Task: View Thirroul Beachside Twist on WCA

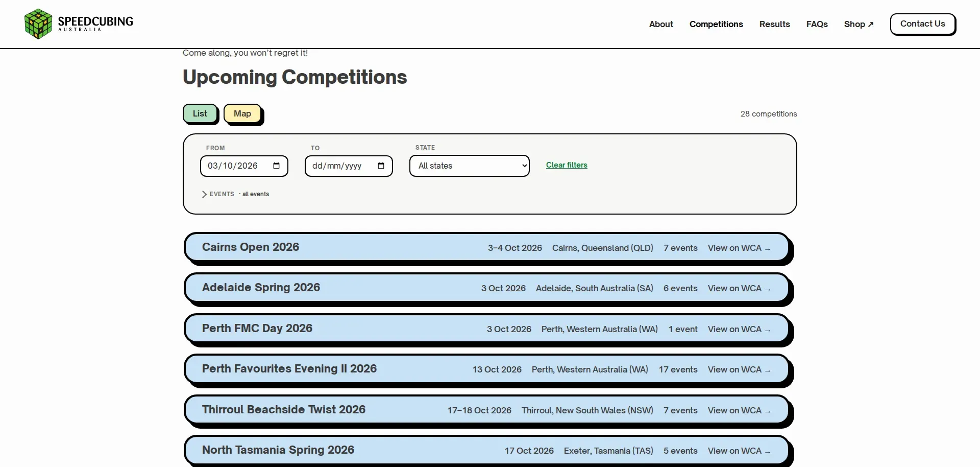Action: [739, 410]
